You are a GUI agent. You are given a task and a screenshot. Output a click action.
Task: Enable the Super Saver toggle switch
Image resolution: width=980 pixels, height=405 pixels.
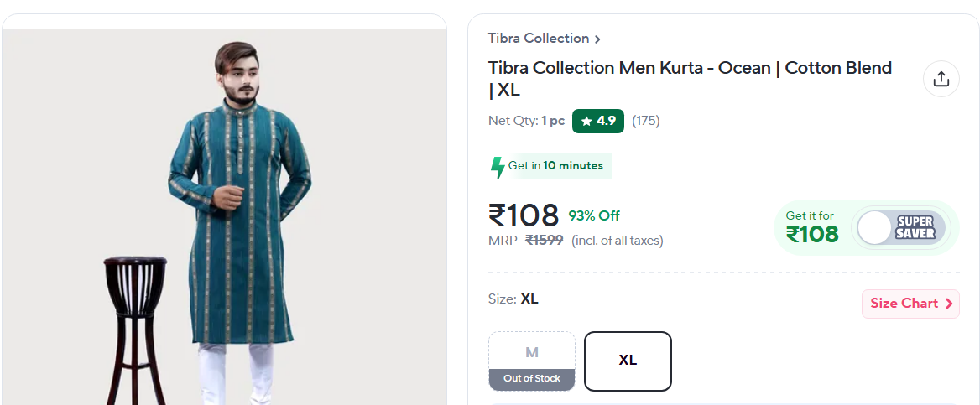point(900,227)
